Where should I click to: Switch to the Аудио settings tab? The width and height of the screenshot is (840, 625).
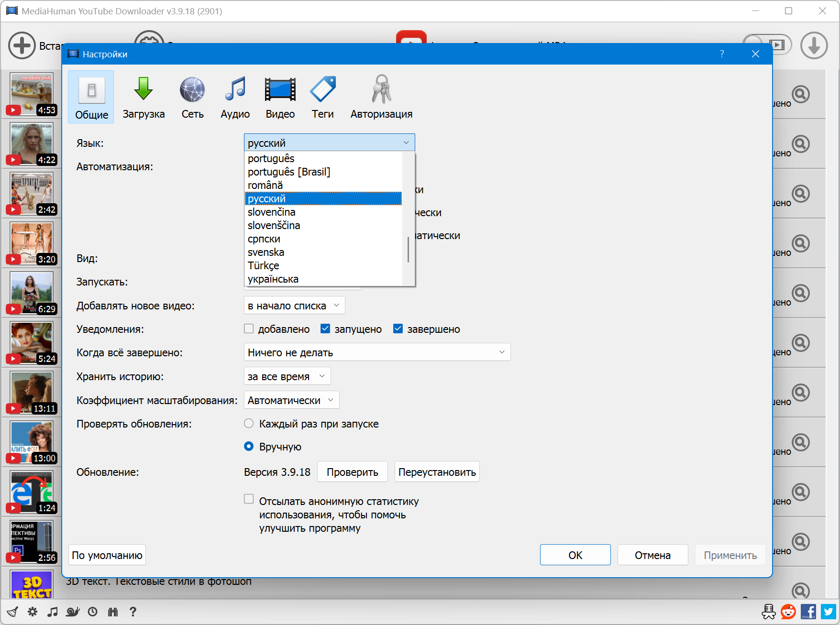235,98
